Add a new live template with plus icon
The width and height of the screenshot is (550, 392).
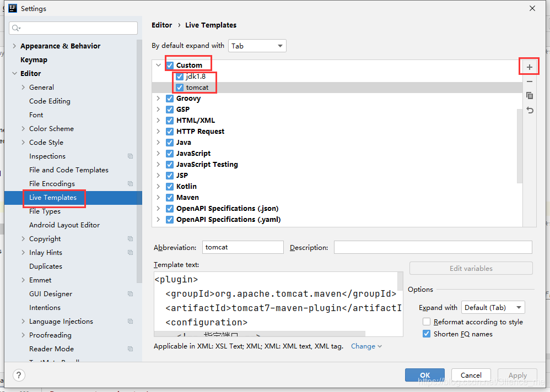point(529,67)
